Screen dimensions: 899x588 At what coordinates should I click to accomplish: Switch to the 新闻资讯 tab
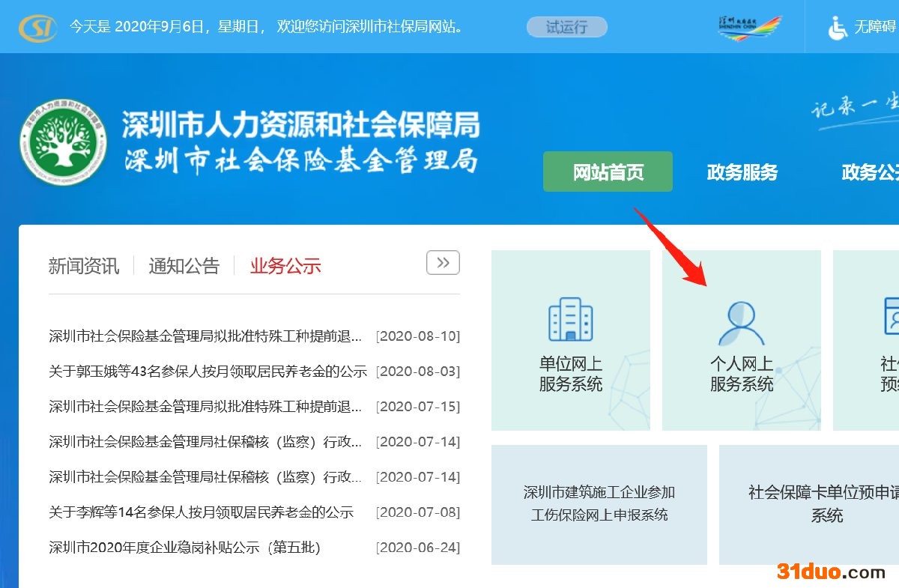coord(84,266)
